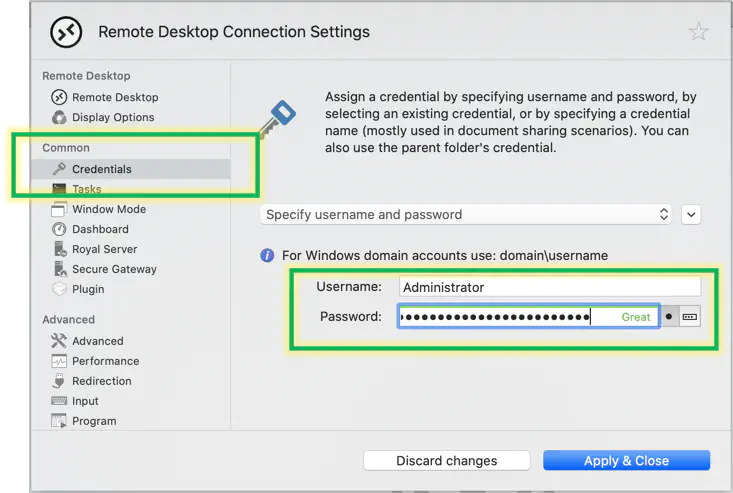Click the 'Great' password strength label
This screenshot has width=733, height=493.
[x=635, y=317]
